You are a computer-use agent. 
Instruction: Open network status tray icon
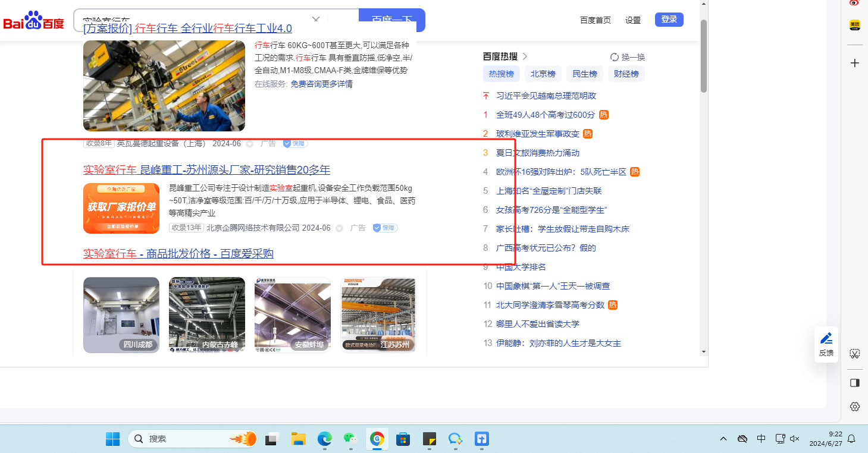pos(780,439)
